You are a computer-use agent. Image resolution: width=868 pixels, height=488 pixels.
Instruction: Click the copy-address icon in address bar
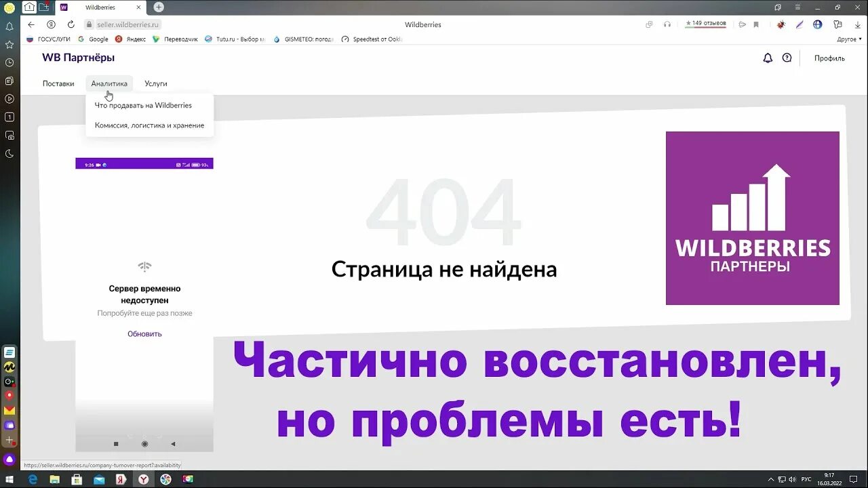(x=649, y=24)
